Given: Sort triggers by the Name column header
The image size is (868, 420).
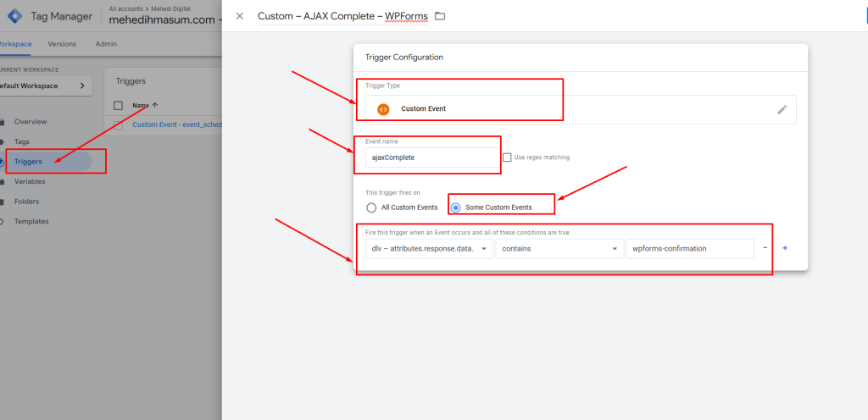Looking at the screenshot, I should (145, 106).
